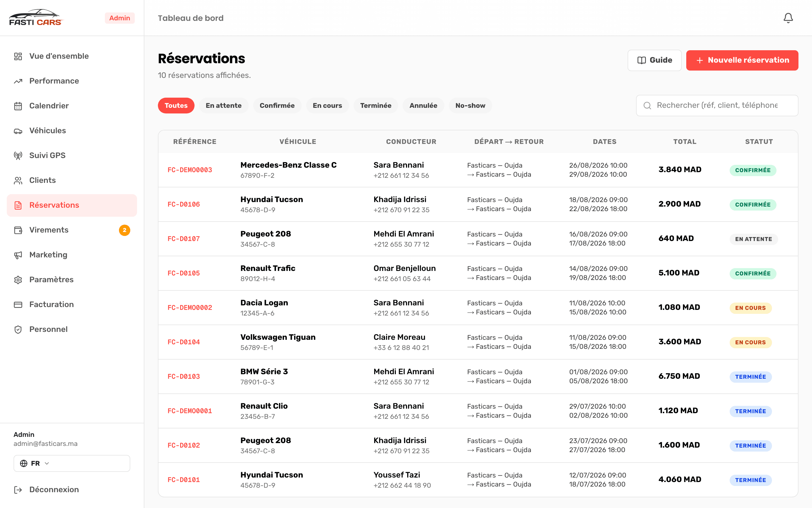This screenshot has width=812, height=508.
Task: Filter by En cours status
Action: pos(328,106)
